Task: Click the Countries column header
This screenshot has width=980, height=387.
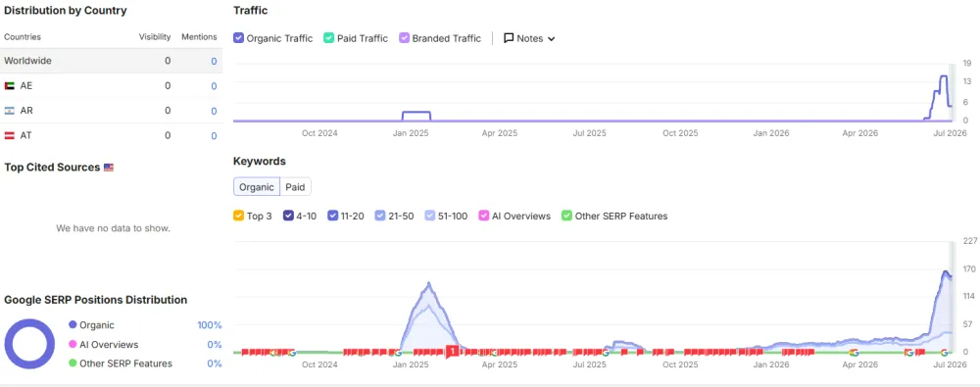Action: point(23,37)
